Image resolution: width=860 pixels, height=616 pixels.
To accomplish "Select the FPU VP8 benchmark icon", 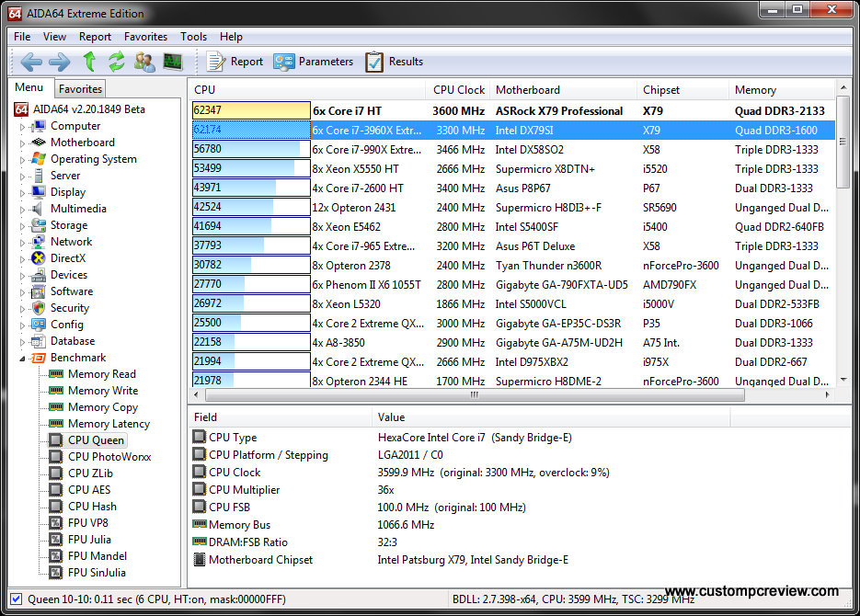I will 56,523.
